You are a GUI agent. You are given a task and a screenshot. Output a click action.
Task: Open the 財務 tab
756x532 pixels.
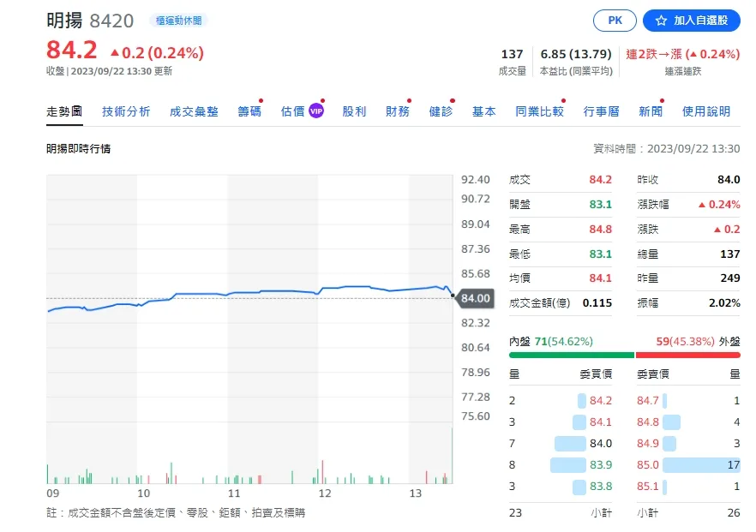(398, 111)
